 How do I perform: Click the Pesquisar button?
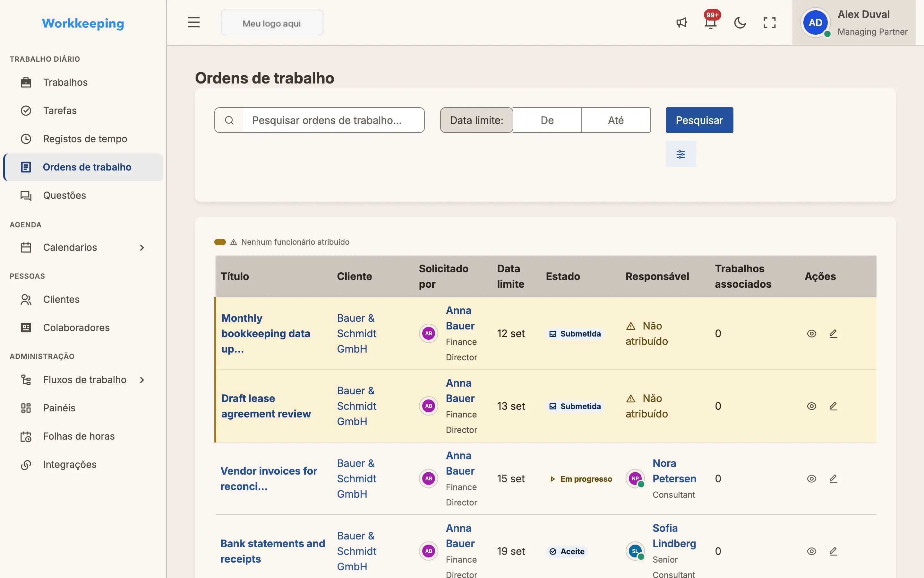coord(699,120)
